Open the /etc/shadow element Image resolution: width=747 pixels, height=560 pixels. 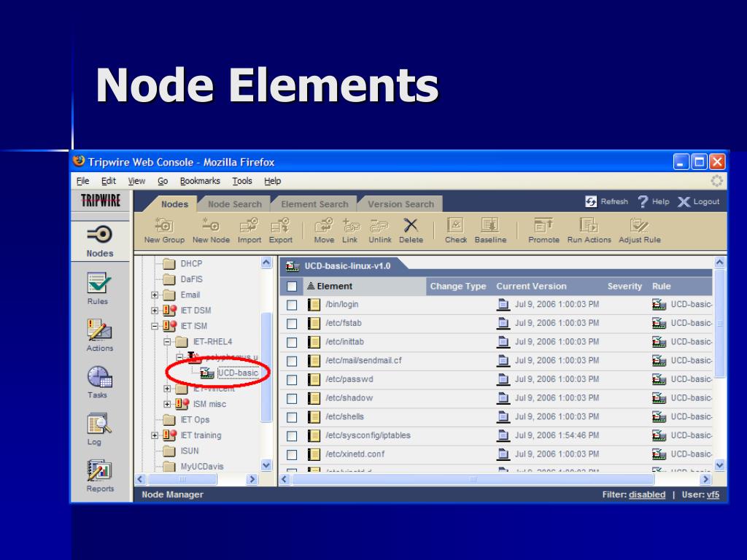point(349,398)
